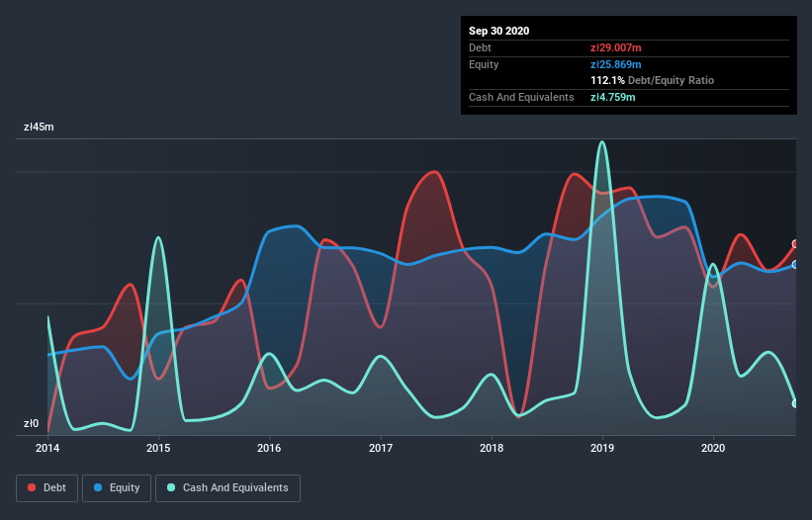Click the zł0 y-axis label
Screen dimensions: 812x520
coord(31,423)
